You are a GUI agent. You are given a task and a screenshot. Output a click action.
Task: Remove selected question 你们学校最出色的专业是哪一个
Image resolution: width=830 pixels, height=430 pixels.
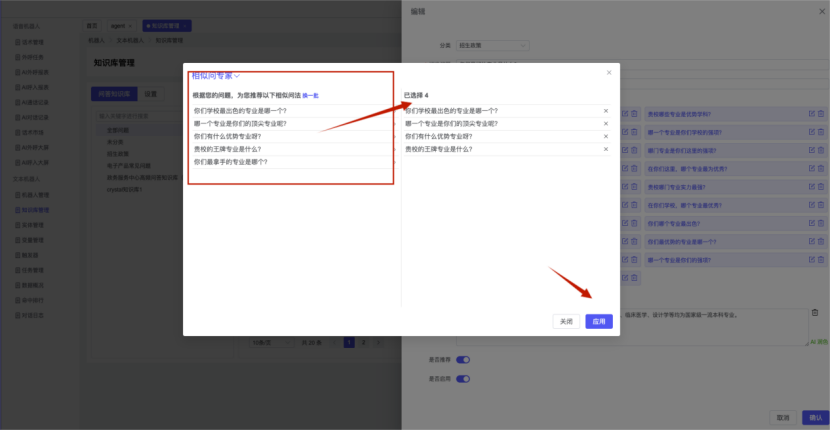pyautogui.click(x=605, y=111)
